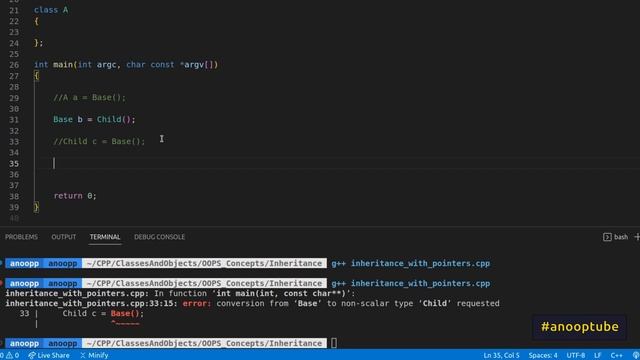Place cursor on class A declaration
Image resolution: width=640 pixels, height=360 pixels.
(51, 10)
